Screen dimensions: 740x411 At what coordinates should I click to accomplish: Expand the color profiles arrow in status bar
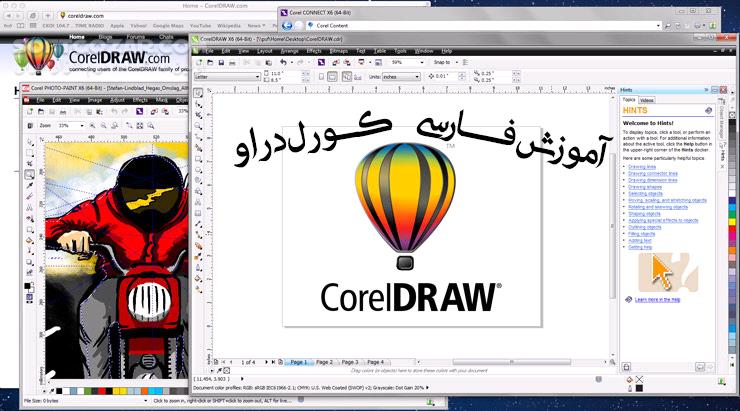point(428,387)
